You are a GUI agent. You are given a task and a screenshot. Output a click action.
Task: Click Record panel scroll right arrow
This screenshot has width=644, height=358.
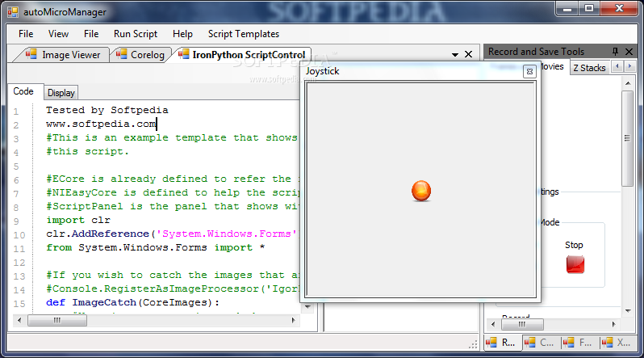614,324
